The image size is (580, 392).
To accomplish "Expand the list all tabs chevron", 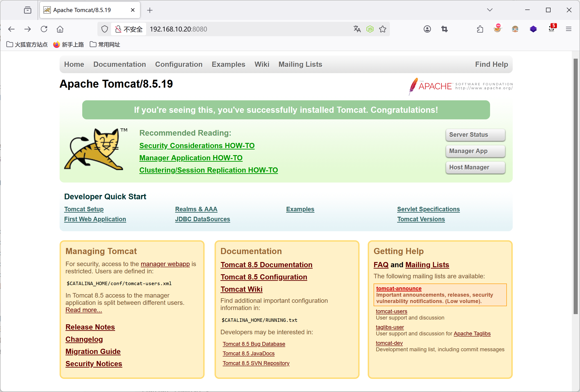I will [490, 10].
